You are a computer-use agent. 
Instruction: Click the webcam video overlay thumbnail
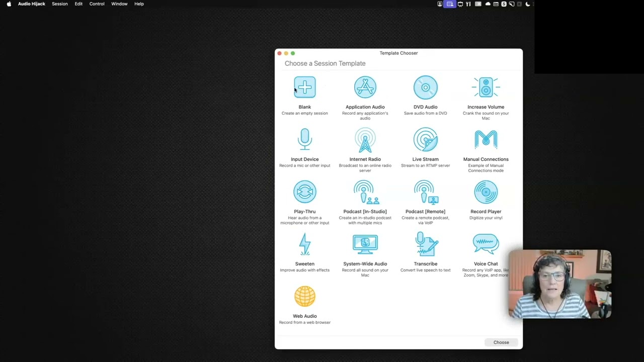tap(560, 284)
